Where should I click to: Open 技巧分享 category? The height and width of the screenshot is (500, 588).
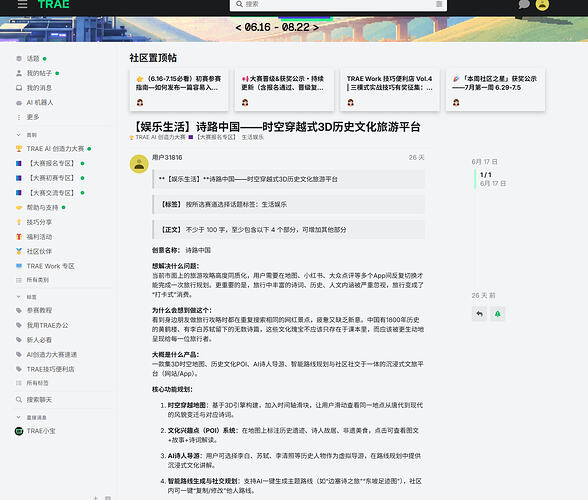39,222
